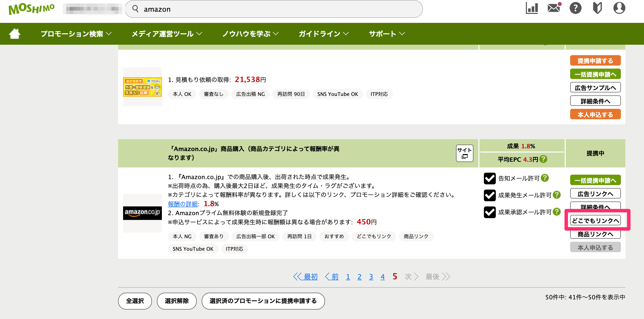644x319 pixels.
Task: Click the 審査なし tag
Action: (x=214, y=94)
